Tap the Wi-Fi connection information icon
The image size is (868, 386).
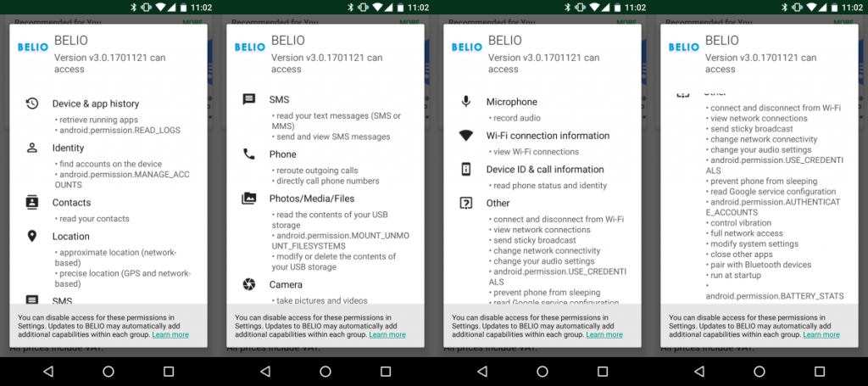pyautogui.click(x=466, y=136)
